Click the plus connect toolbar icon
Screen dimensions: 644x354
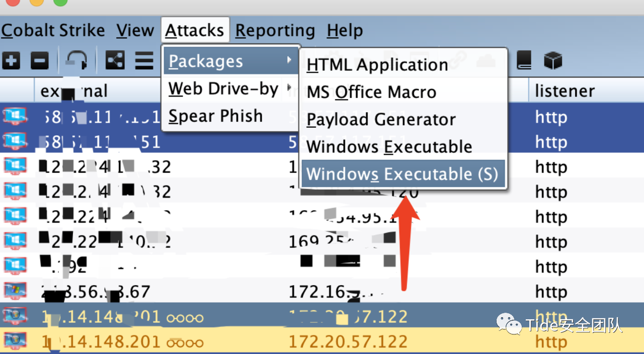11,61
